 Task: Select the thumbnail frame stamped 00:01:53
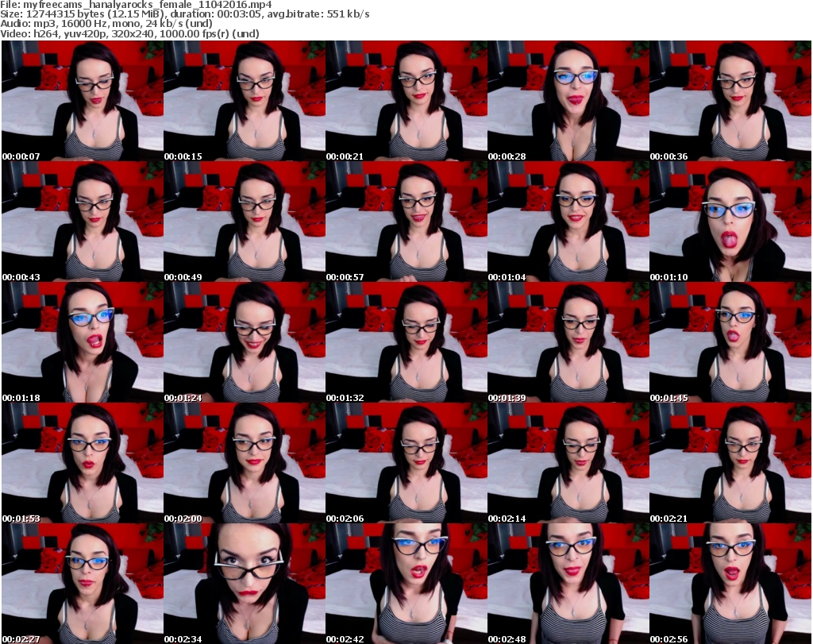click(83, 463)
